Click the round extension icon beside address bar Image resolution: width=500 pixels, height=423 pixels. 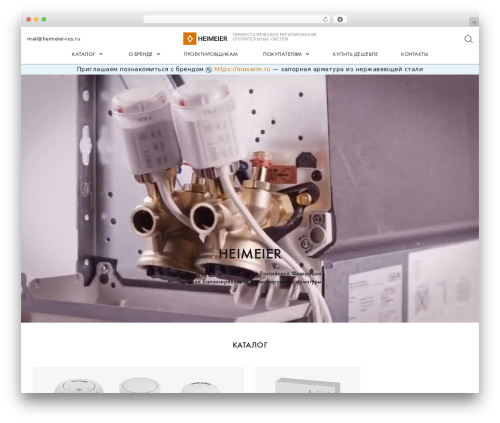pos(340,19)
